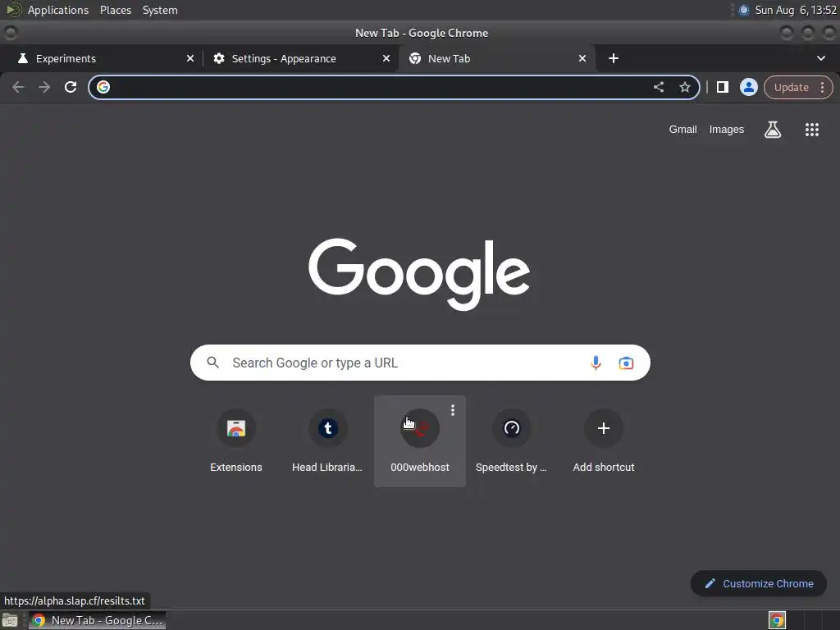This screenshot has height=630, width=840.
Task: Add a new shortcut
Action: coord(603,441)
